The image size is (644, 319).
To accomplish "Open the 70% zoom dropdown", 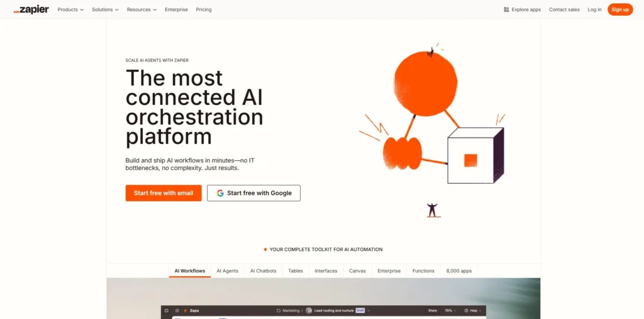I will [x=451, y=311].
